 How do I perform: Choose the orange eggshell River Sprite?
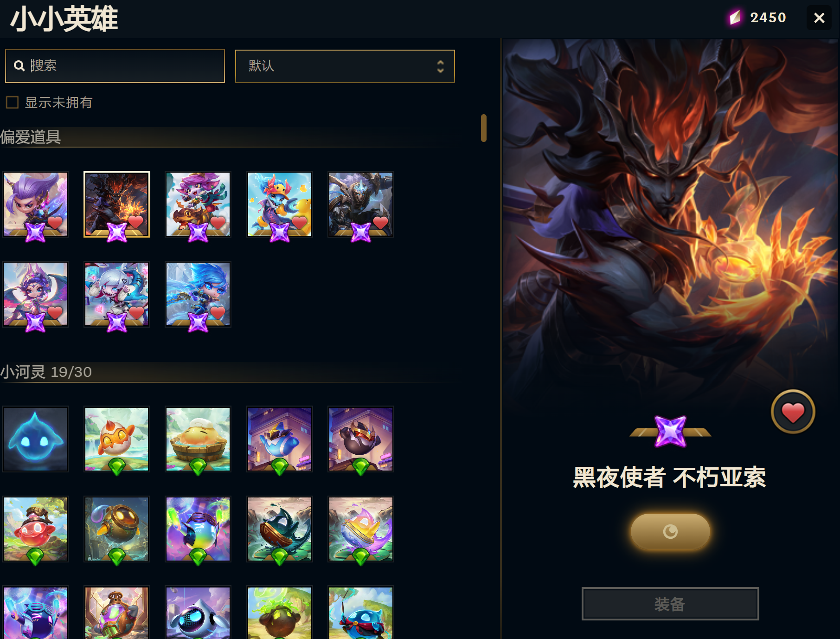(117, 439)
